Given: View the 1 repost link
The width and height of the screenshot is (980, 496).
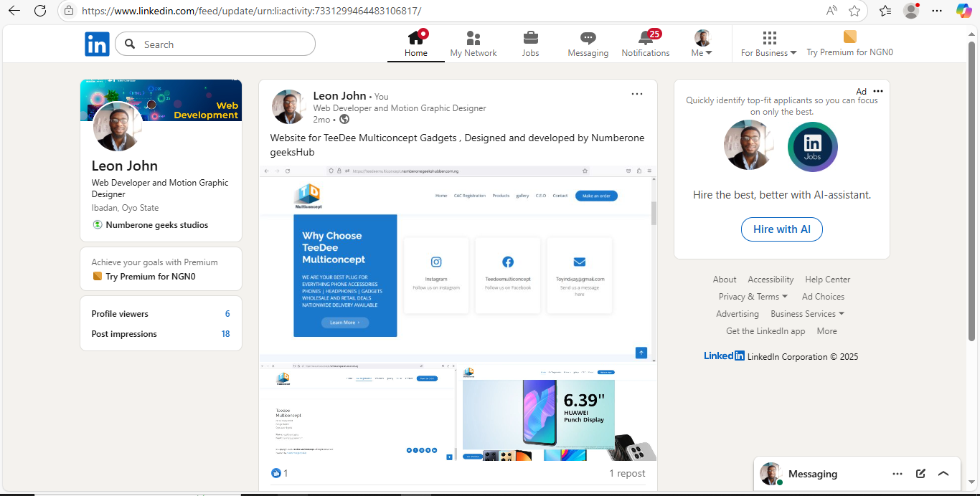Looking at the screenshot, I should (x=627, y=473).
